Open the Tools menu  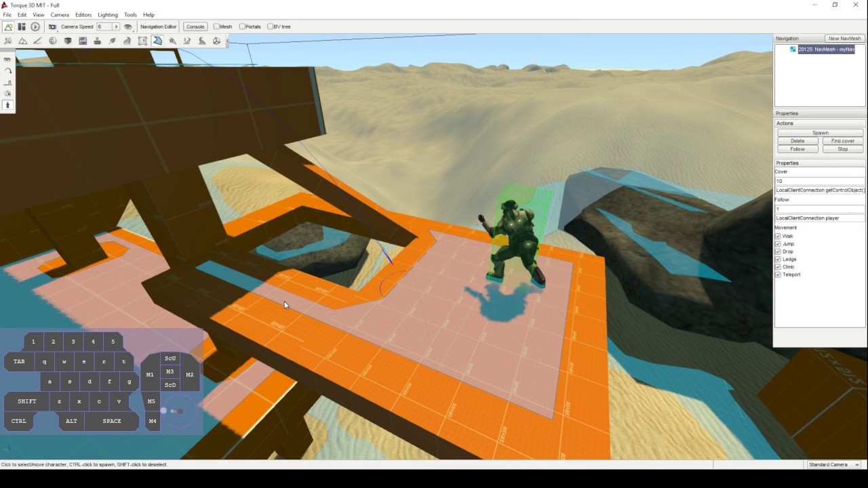(130, 14)
